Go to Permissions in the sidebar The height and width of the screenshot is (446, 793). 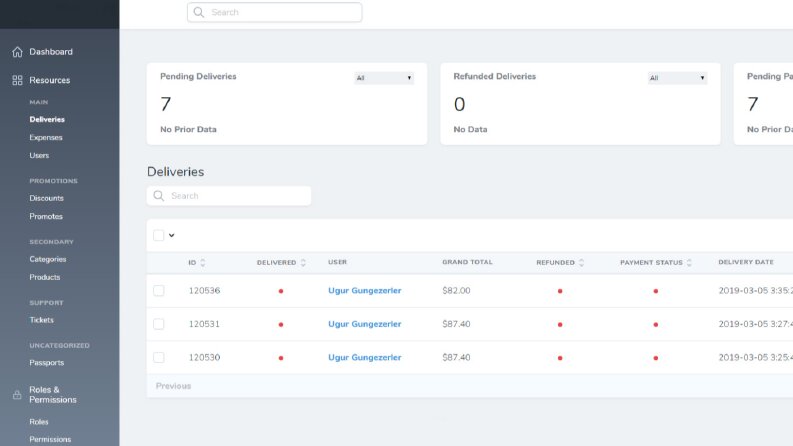50,439
